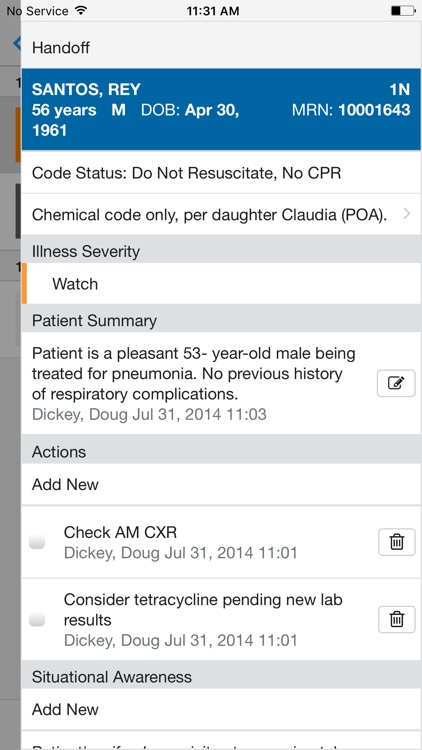422x750 pixels.
Task: Tap the SANTOS, REY patient banner
Action: tap(222, 110)
